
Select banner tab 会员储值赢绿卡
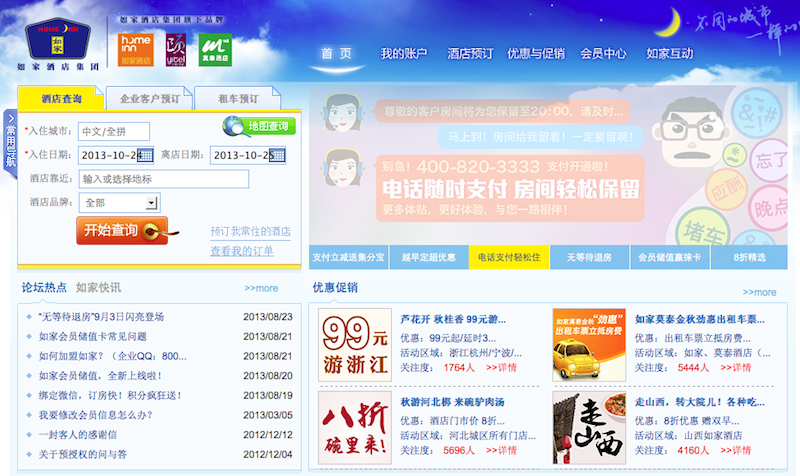(x=669, y=257)
